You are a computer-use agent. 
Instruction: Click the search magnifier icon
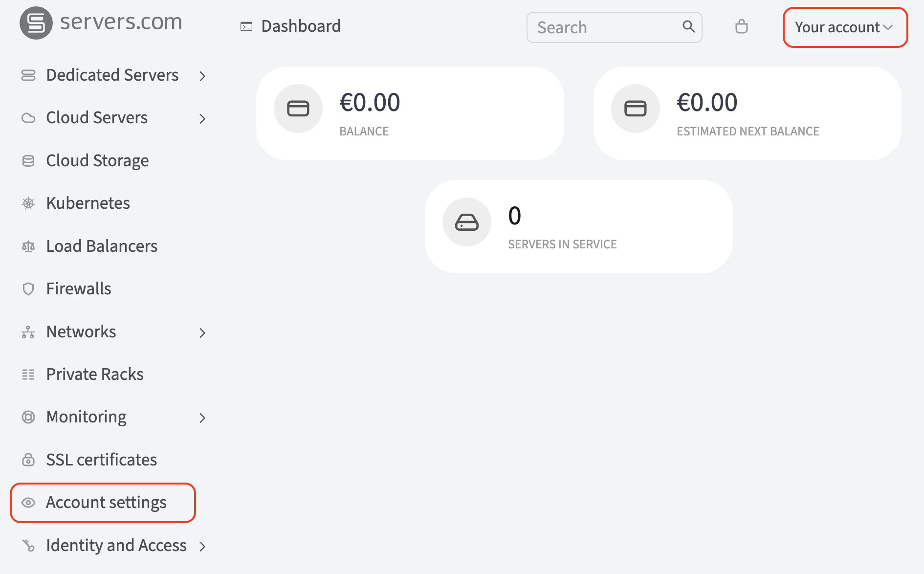point(688,26)
